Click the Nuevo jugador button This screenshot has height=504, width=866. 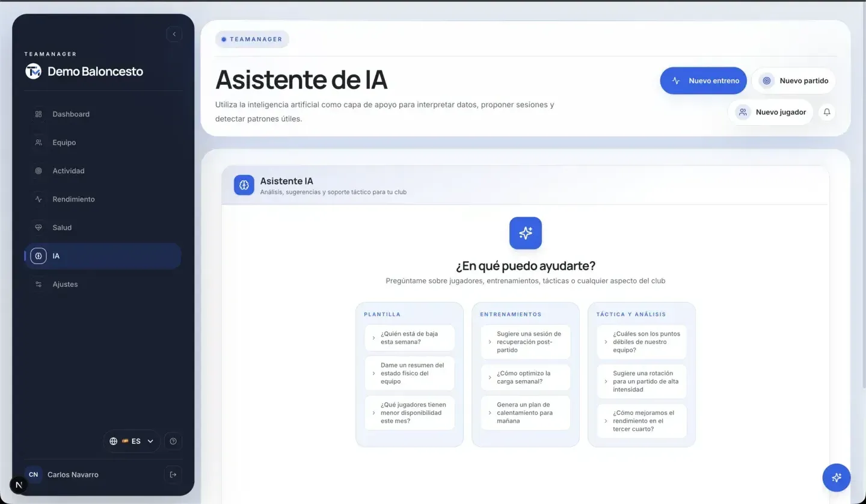pos(771,112)
